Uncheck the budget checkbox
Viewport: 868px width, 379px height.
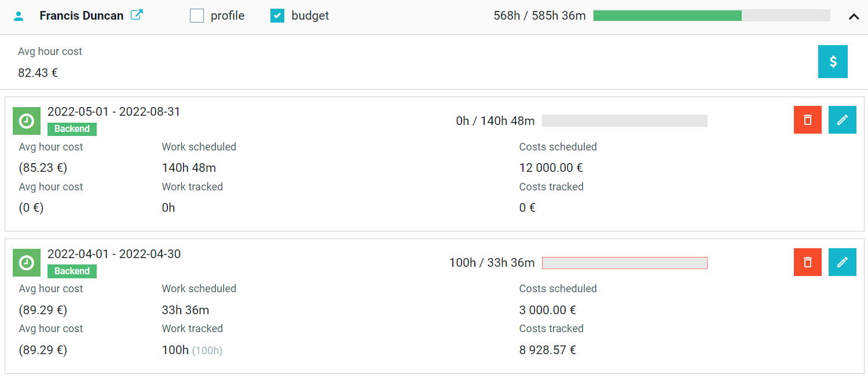277,16
